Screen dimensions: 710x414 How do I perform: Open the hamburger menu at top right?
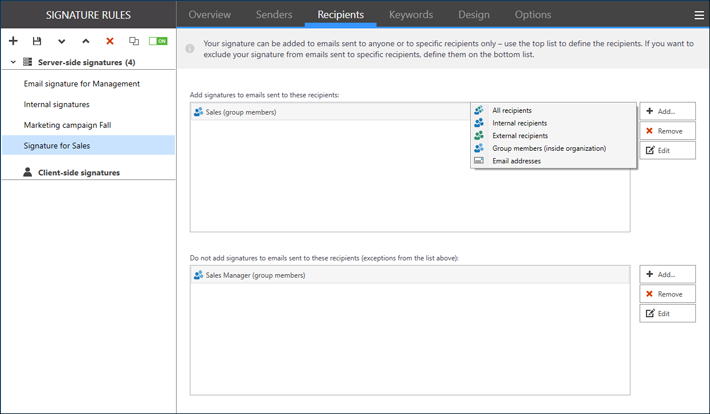(x=699, y=15)
